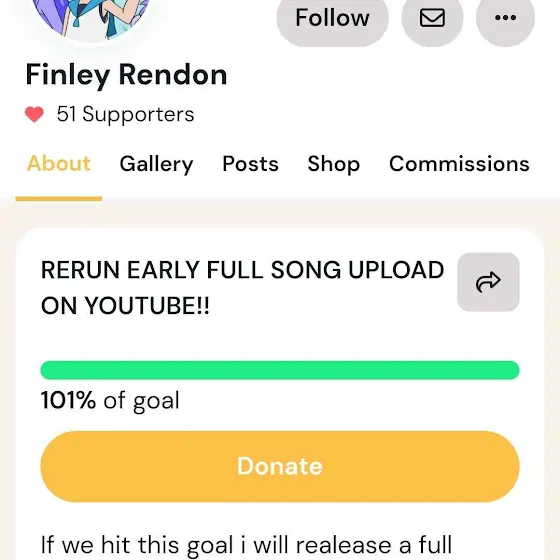This screenshot has width=560, height=560.
Task: Open the Shop tab
Action: [334, 164]
